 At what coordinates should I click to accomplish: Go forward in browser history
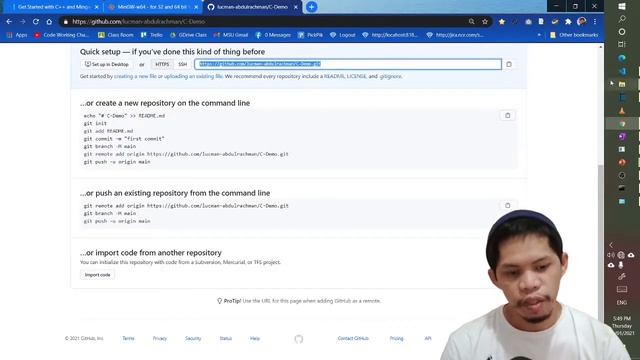pyautogui.click(x=22, y=21)
